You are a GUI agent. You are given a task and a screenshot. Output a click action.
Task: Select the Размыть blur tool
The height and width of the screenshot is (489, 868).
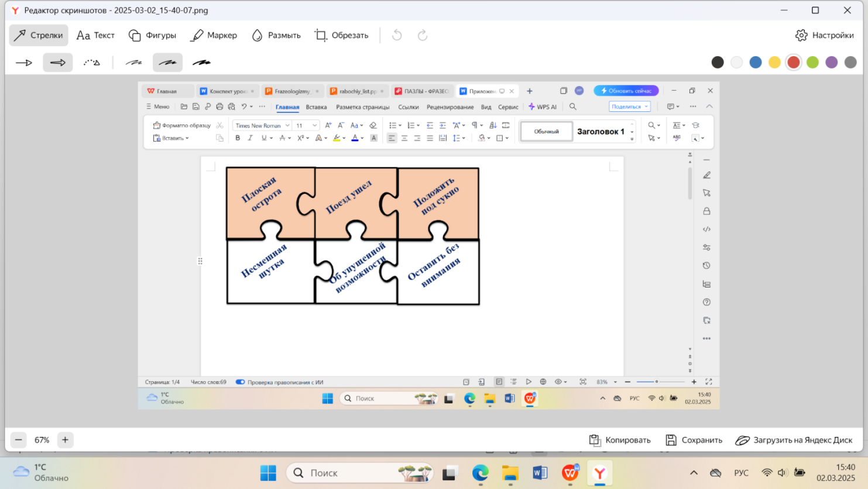tap(276, 35)
